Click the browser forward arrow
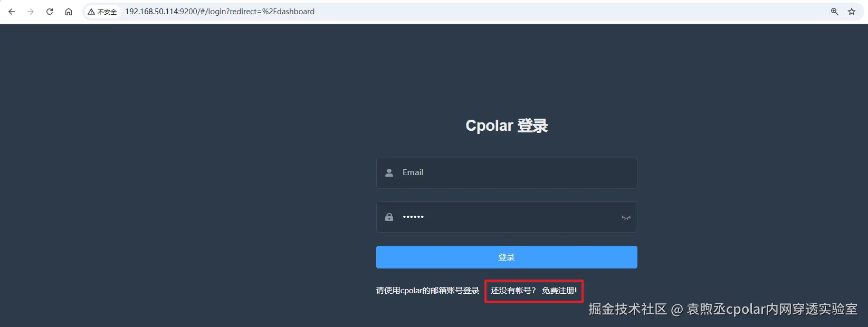Screen dimensions: 868x327 tap(31, 12)
